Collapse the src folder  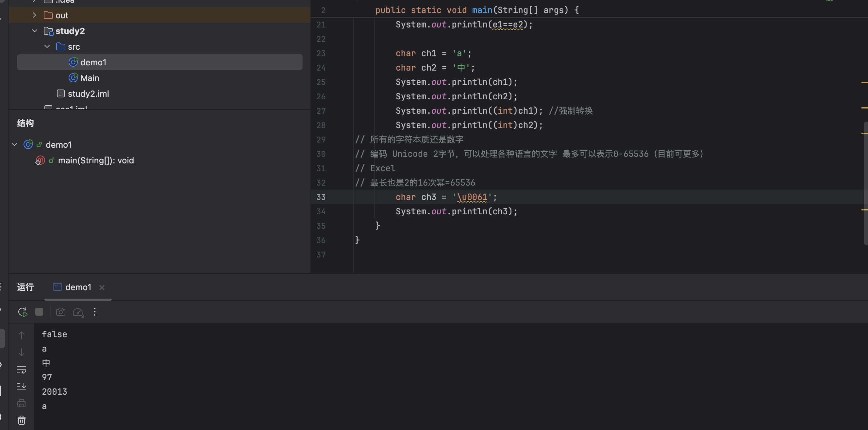[47, 46]
